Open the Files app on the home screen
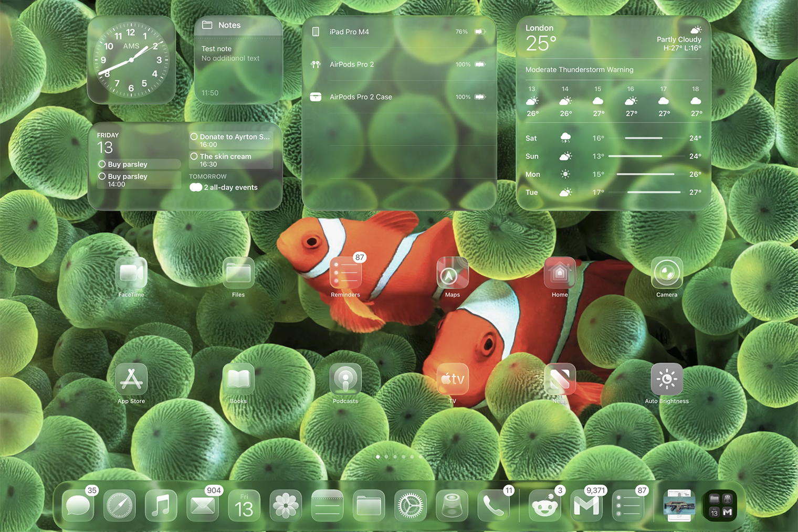 238,273
